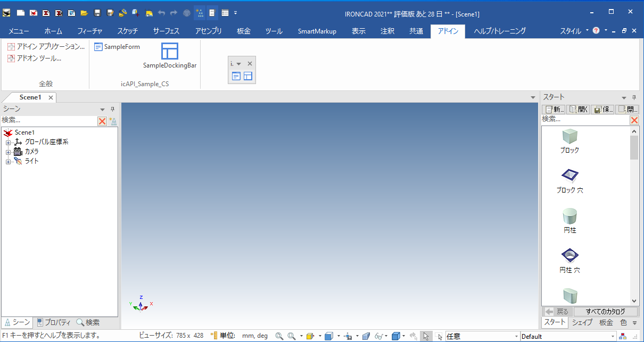Expand the グローバル座標系 tree node
The height and width of the screenshot is (342, 644).
[8, 143]
